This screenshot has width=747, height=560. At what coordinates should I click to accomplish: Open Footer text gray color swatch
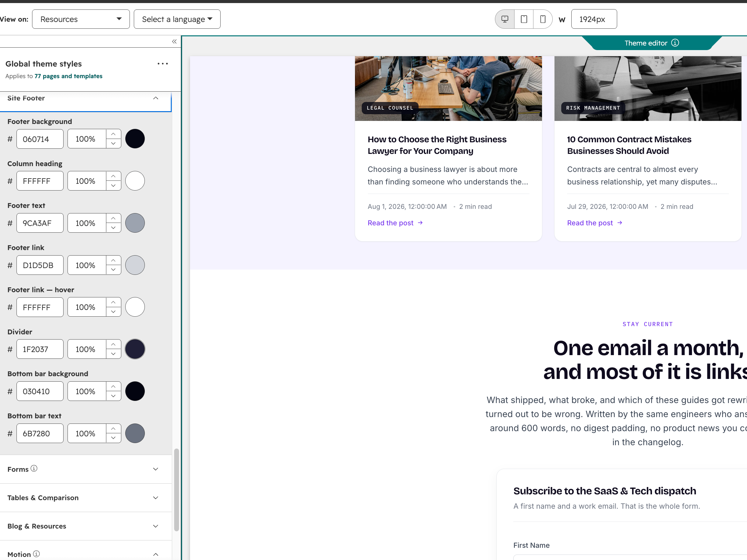tap(135, 223)
